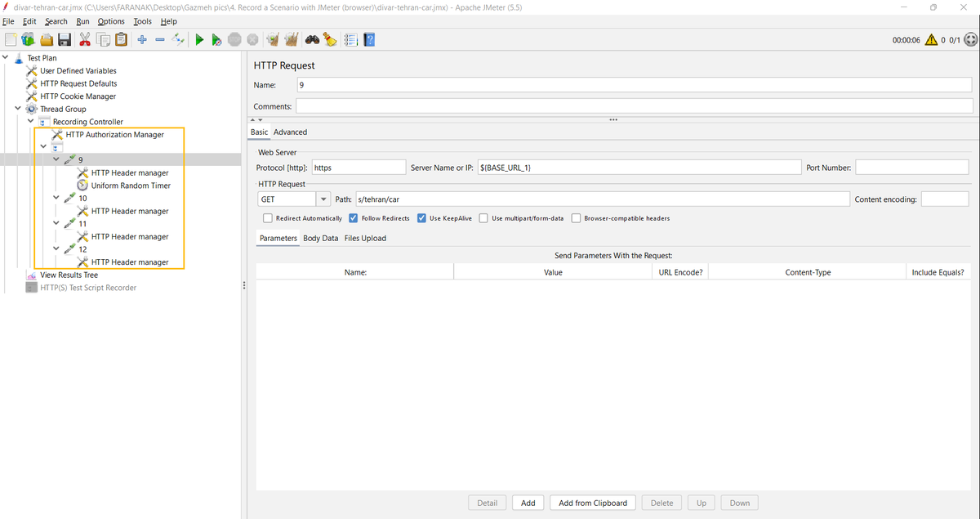The height and width of the screenshot is (519, 980).
Task: Select View Results Tree in tree
Action: point(69,275)
